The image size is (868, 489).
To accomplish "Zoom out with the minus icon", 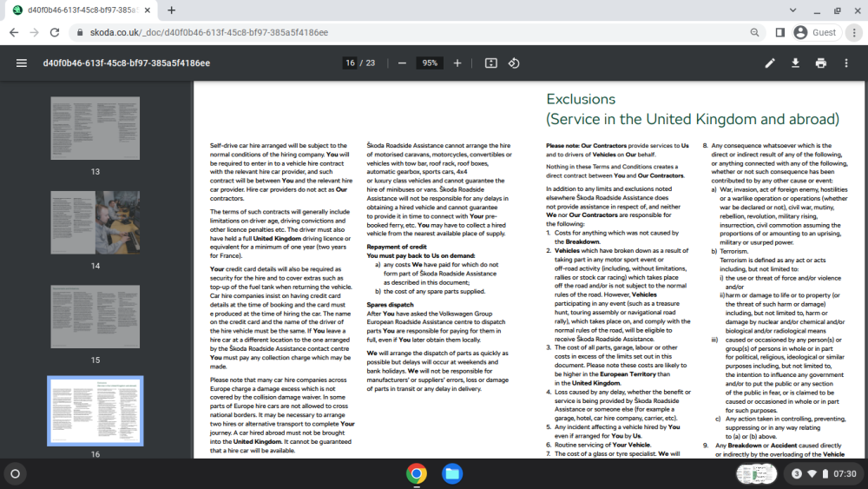I will pyautogui.click(x=403, y=63).
